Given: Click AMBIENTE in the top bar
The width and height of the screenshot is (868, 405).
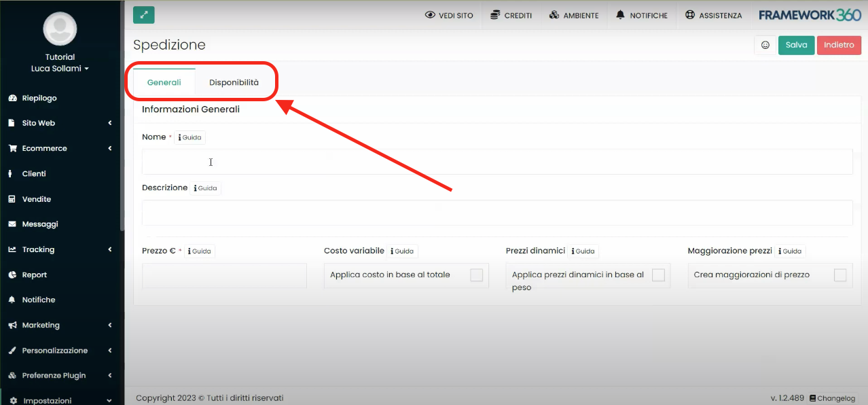Looking at the screenshot, I should 574,15.
